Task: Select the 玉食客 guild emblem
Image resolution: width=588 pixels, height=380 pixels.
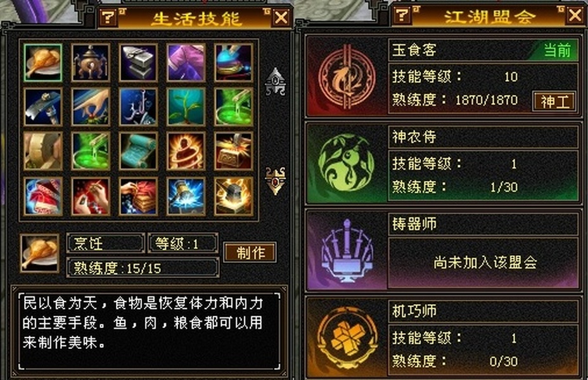Action: pyautogui.click(x=347, y=78)
